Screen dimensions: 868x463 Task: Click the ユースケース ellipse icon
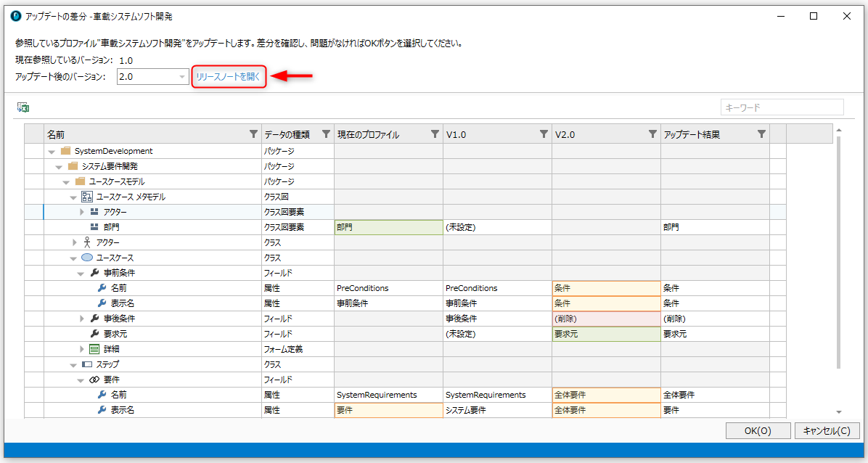pos(87,258)
